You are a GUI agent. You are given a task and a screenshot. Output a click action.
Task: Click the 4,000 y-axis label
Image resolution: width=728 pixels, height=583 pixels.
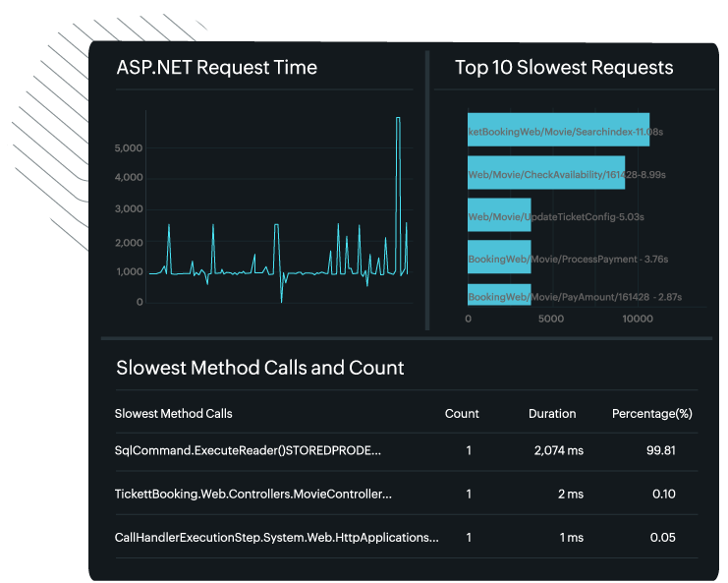point(129,177)
